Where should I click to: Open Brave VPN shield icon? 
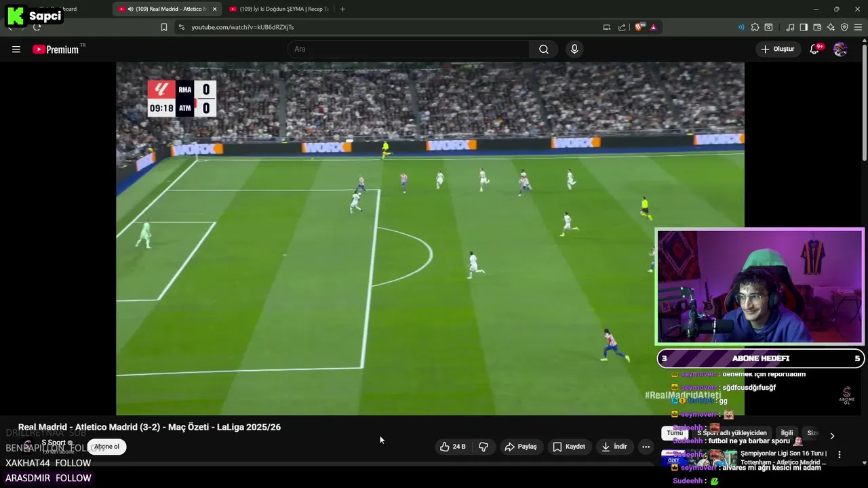tap(844, 27)
